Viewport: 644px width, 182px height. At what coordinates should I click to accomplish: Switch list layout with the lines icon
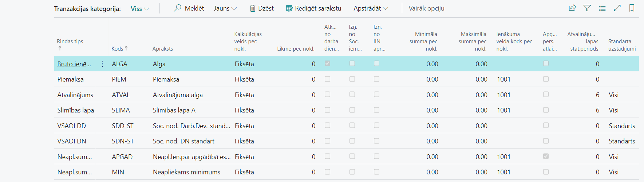click(602, 8)
